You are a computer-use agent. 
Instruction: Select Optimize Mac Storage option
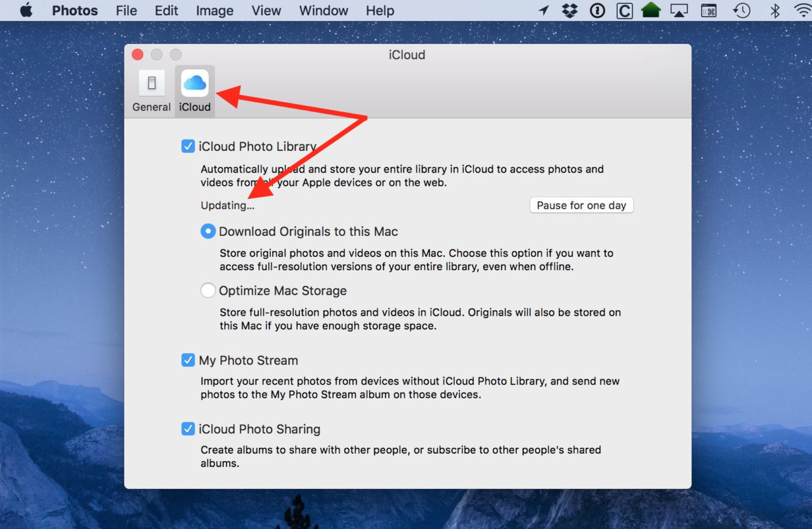point(208,291)
